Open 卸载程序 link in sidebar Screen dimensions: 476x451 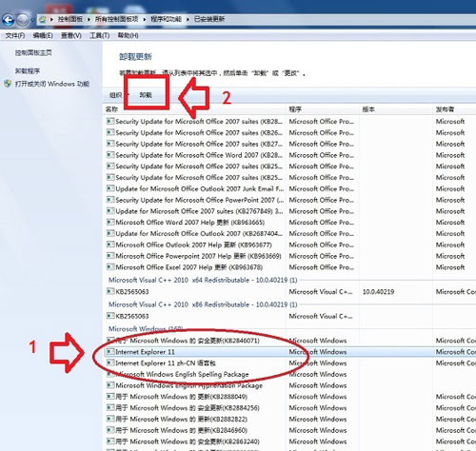[x=28, y=71]
